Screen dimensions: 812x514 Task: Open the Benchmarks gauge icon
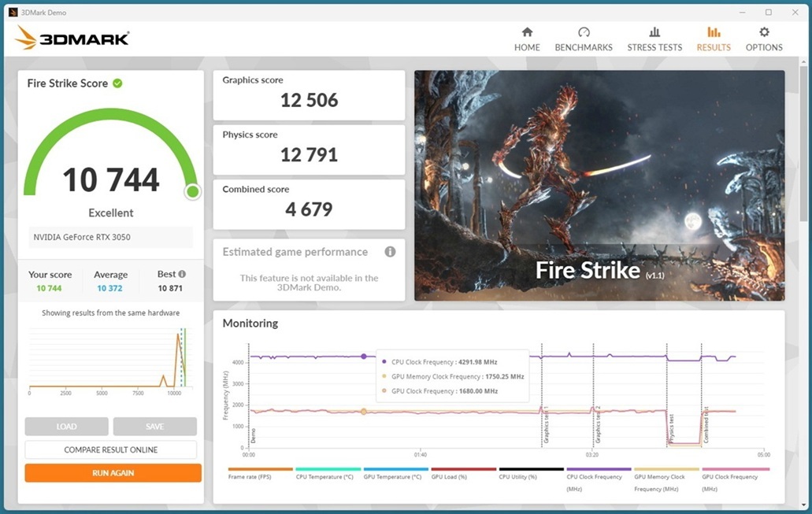pyautogui.click(x=584, y=33)
